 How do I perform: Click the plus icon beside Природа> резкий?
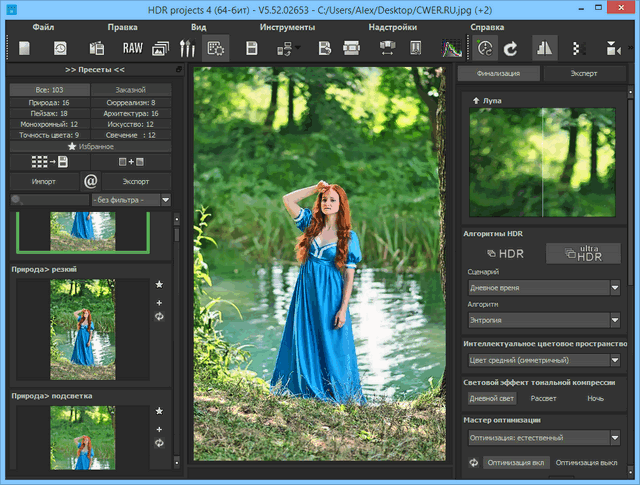coord(159,303)
